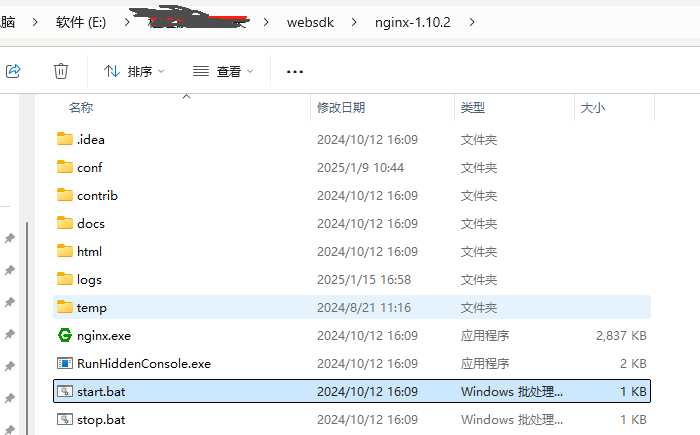Select the temp folder name
Image resolution: width=700 pixels, height=435 pixels.
click(x=92, y=308)
